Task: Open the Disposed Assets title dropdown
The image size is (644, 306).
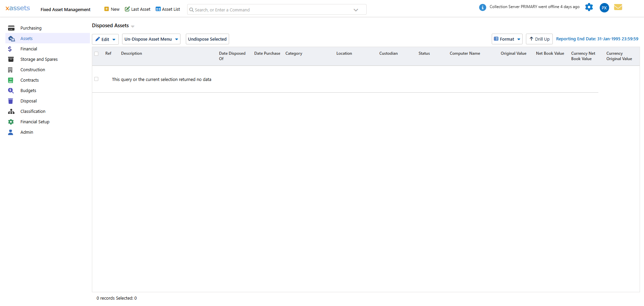Action: click(132, 26)
